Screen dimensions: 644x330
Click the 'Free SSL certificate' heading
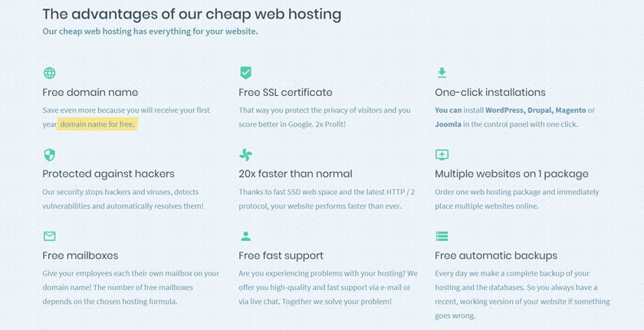(x=285, y=92)
